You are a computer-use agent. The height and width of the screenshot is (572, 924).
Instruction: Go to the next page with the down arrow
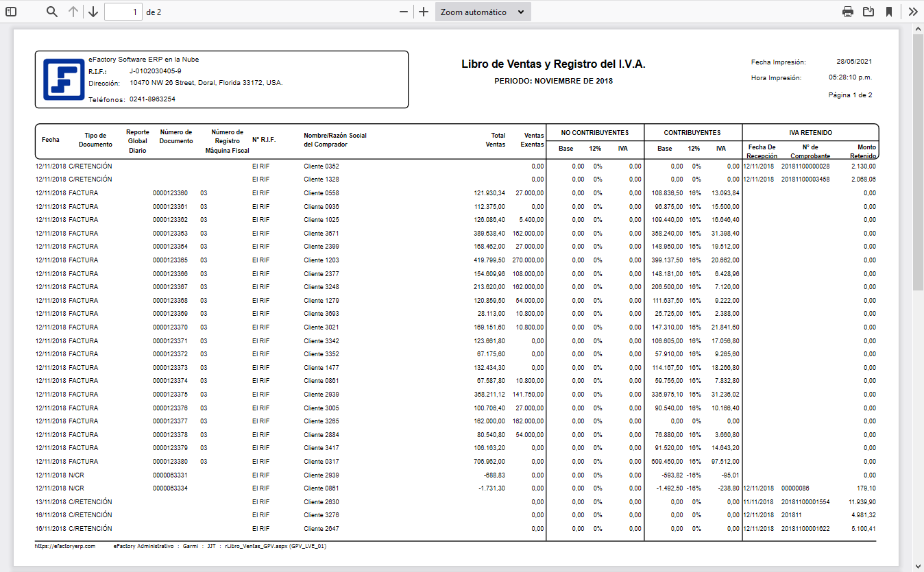coord(93,11)
